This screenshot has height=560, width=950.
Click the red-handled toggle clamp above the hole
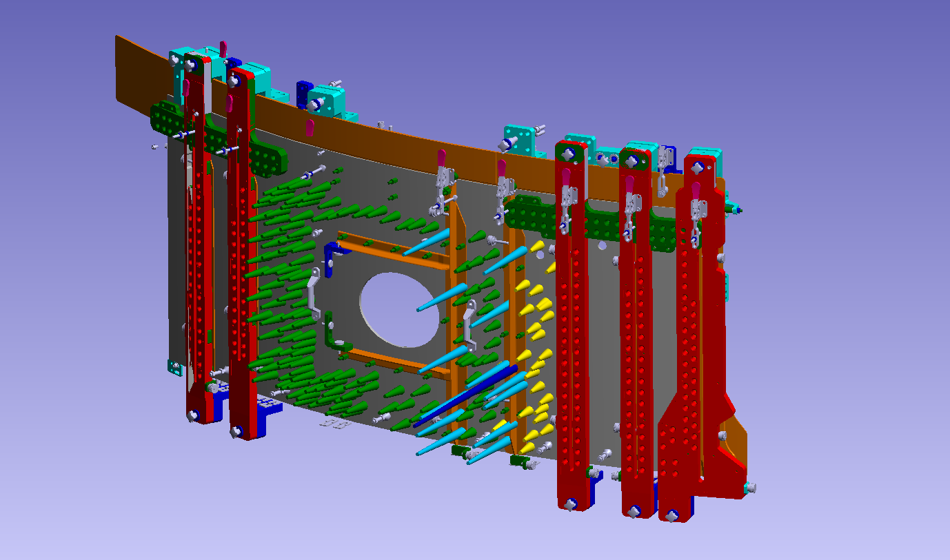tap(442, 178)
